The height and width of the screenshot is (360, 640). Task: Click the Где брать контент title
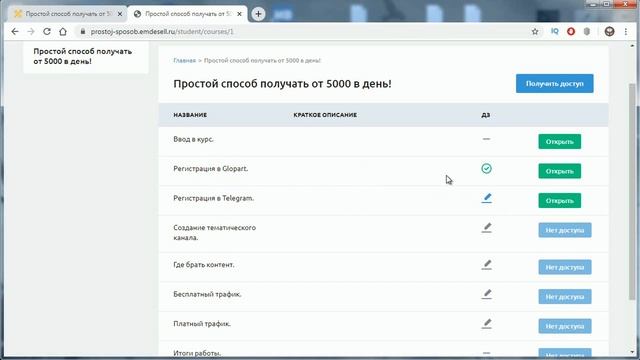[x=204, y=265]
